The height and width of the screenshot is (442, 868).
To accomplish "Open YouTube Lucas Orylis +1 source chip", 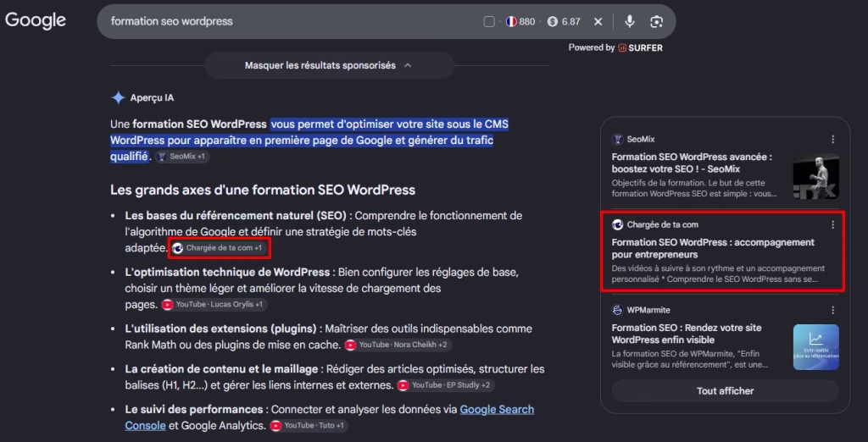I will click(214, 304).
